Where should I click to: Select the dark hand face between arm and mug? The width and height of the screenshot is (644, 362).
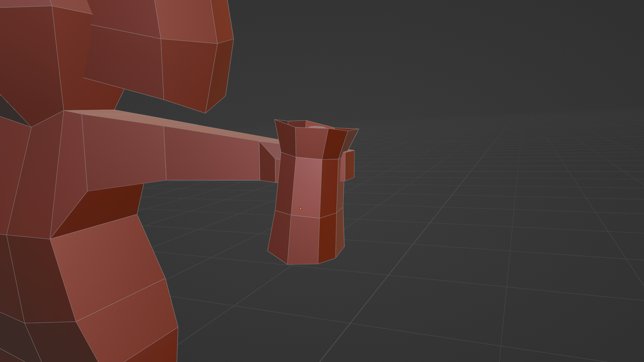[x=267, y=166]
